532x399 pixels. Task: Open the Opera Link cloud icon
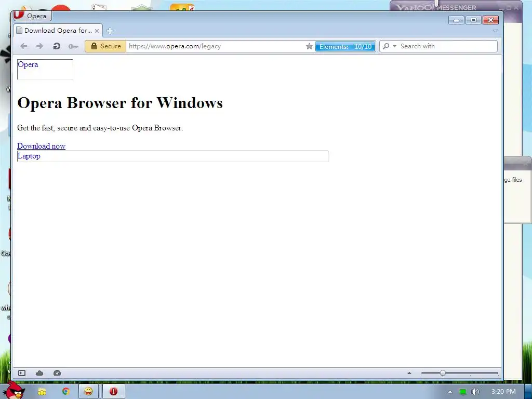[x=39, y=373]
